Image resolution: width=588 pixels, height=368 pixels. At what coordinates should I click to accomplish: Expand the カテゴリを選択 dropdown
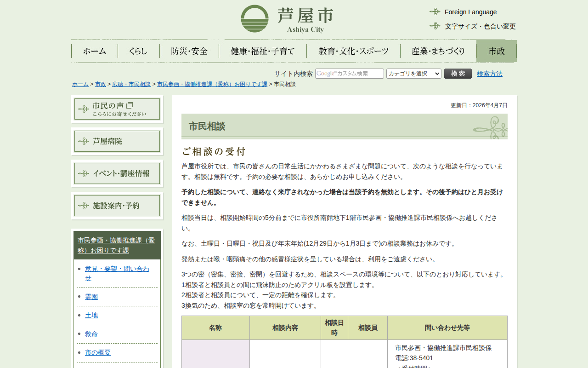[x=413, y=74]
